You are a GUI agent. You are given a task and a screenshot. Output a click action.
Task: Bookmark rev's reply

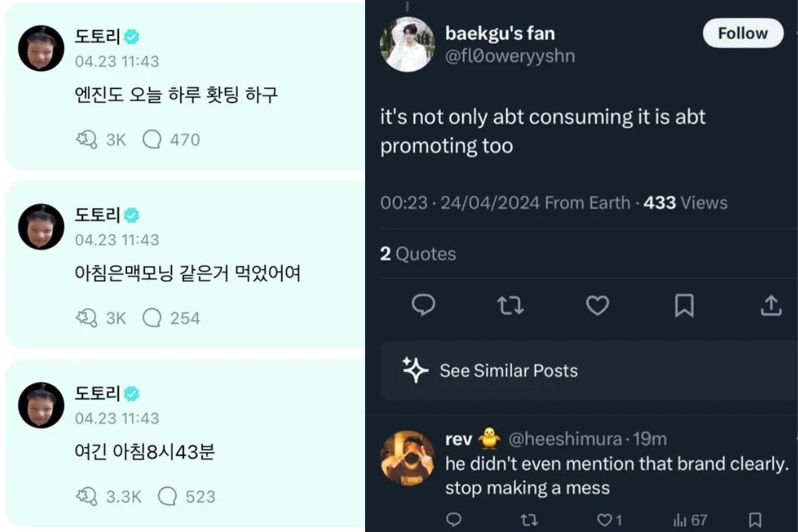point(755,520)
